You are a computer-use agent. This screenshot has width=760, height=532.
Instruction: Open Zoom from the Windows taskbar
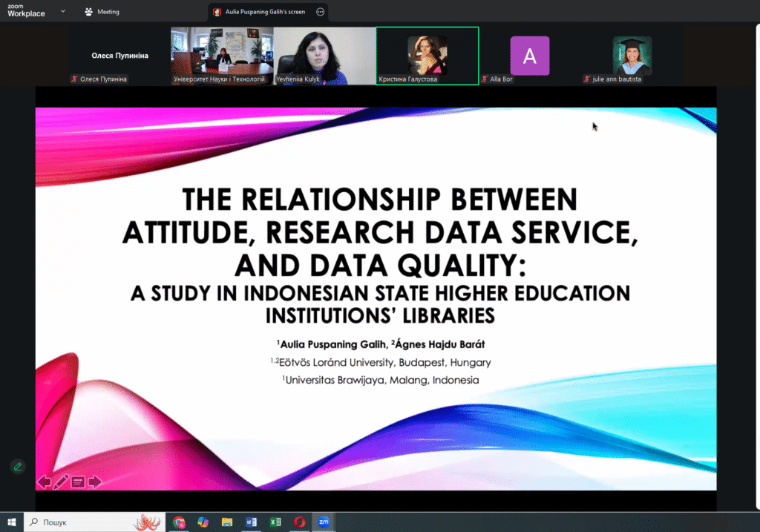click(324, 522)
